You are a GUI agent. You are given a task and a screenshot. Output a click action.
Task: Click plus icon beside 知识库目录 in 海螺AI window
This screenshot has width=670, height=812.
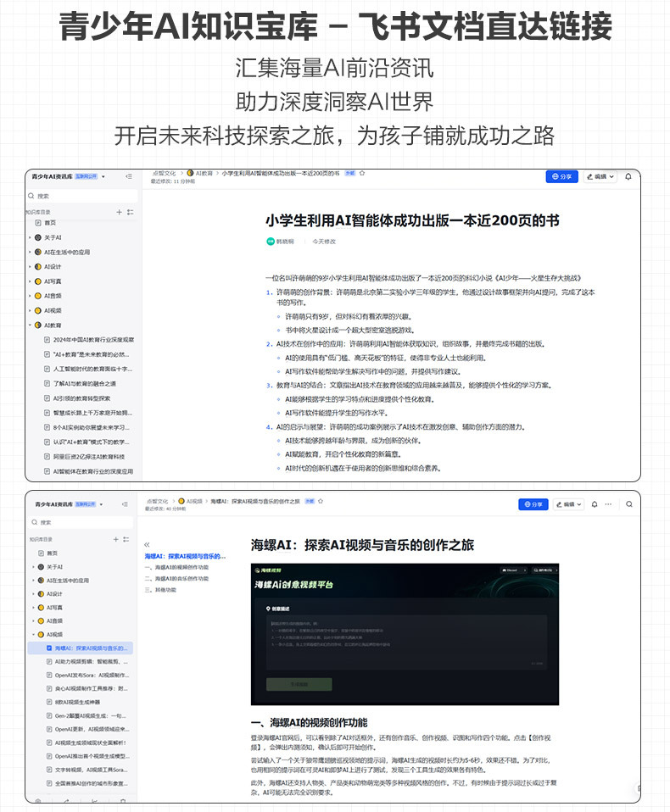115,539
